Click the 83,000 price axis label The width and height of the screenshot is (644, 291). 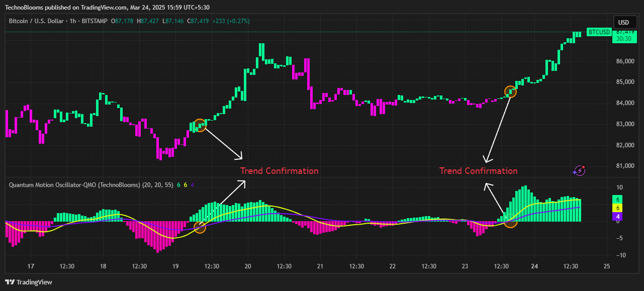tap(625, 124)
